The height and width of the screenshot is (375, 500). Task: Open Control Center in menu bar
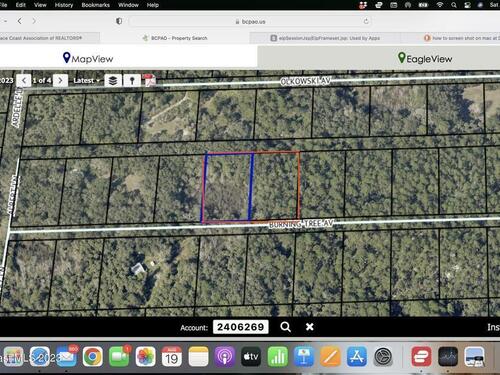tap(467, 5)
